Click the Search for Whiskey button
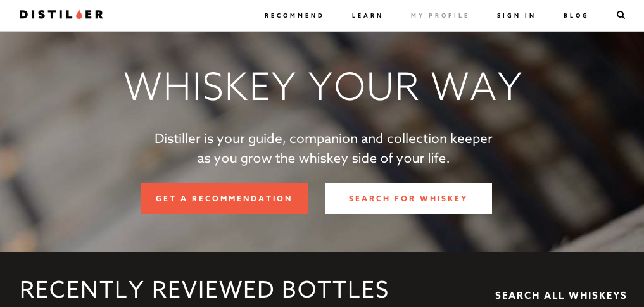This screenshot has width=644, height=307. pyautogui.click(x=408, y=198)
